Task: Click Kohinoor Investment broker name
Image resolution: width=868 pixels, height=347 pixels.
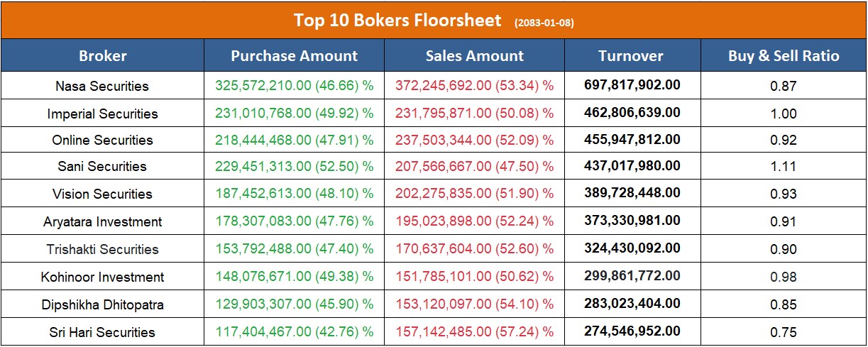Action: tap(102, 277)
